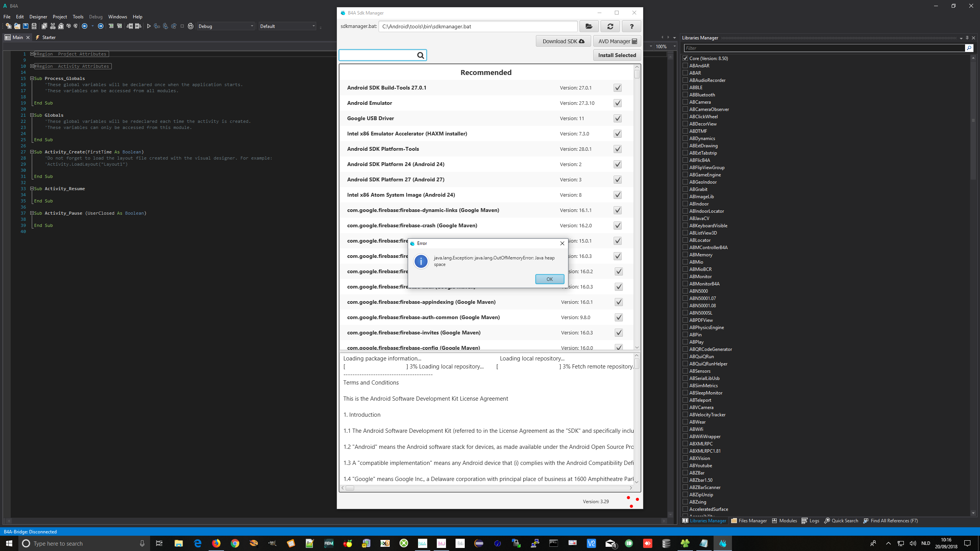Click the SDK Manager help question mark
The height and width of the screenshot is (551, 980).
pos(632,26)
